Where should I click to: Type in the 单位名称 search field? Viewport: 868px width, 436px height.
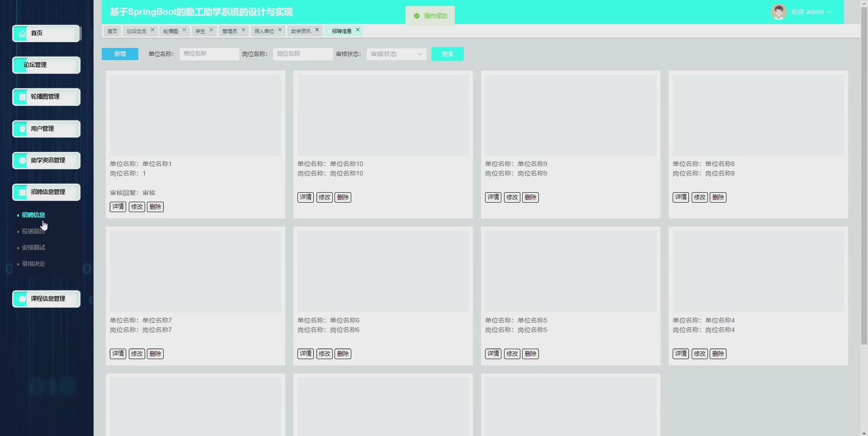(209, 54)
